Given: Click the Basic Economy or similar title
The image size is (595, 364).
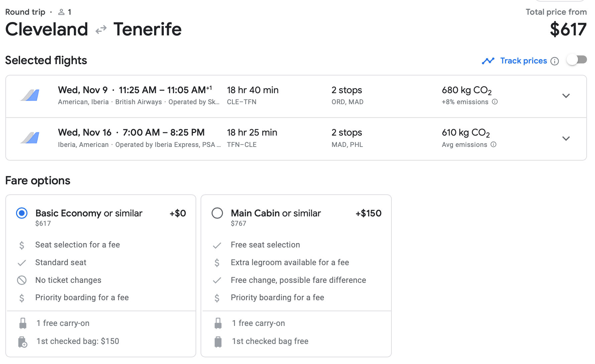Looking at the screenshot, I should [x=89, y=213].
